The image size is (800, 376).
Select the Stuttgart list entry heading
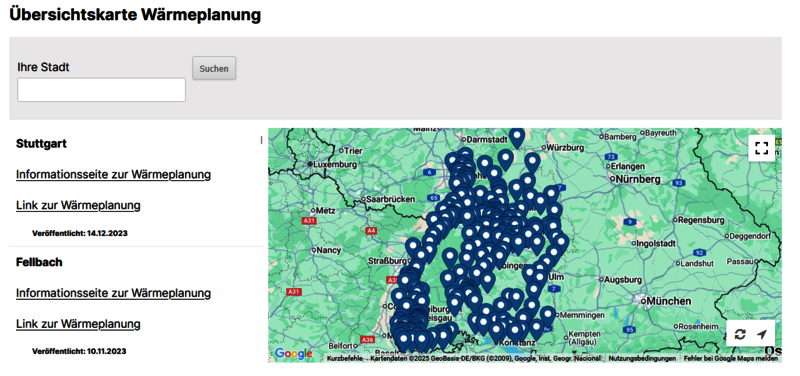point(41,144)
